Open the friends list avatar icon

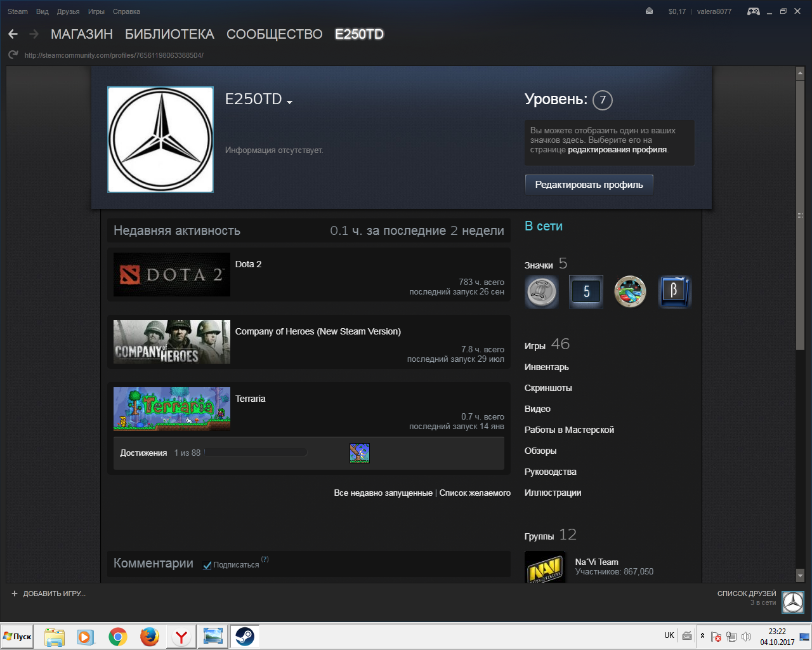coord(793,602)
